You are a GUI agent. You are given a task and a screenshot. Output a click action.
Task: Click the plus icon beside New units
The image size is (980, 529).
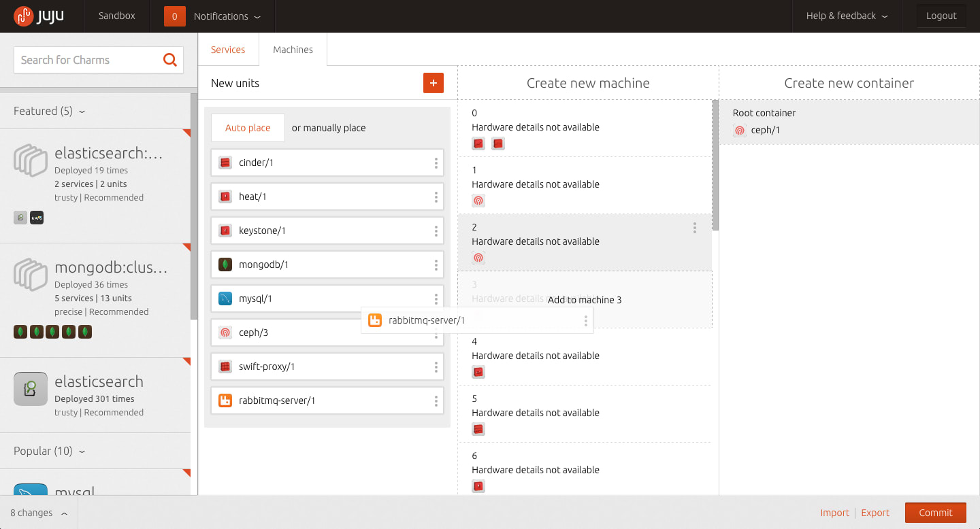[x=434, y=83]
